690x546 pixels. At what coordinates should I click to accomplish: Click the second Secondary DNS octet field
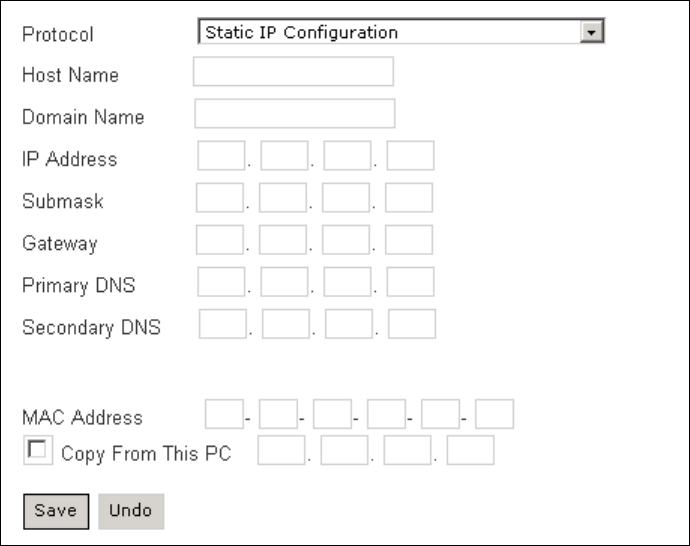286,324
